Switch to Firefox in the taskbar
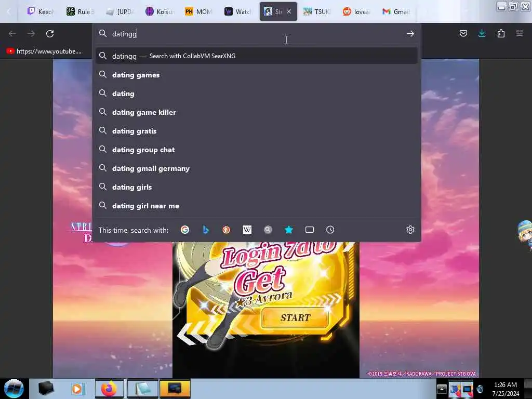The image size is (532, 399). (109, 389)
